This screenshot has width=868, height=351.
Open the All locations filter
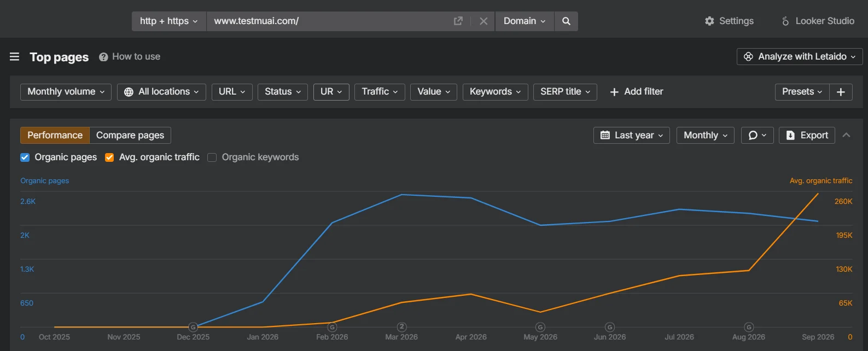pyautogui.click(x=161, y=92)
